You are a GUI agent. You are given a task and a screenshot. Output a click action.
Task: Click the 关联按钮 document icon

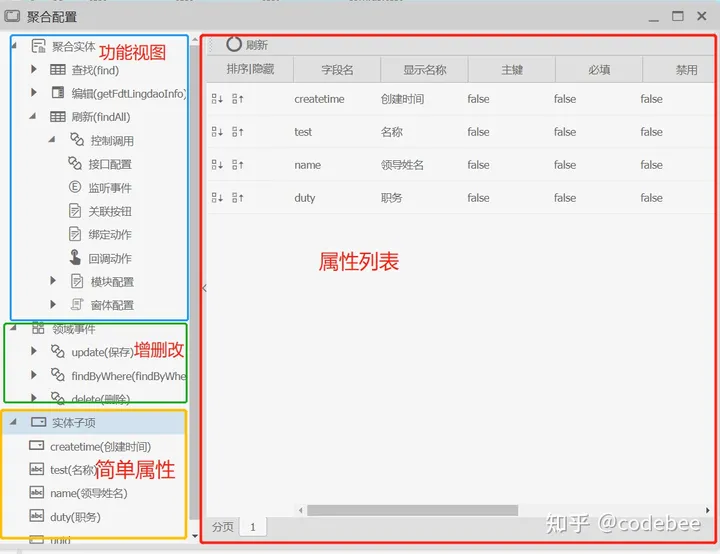point(75,210)
